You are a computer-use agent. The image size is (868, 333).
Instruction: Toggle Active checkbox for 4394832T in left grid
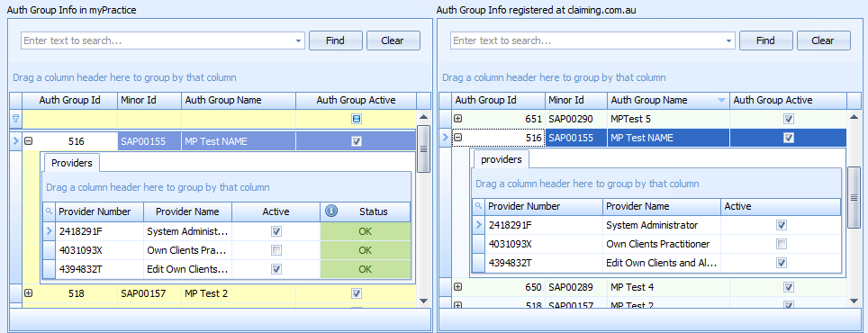pos(276,269)
